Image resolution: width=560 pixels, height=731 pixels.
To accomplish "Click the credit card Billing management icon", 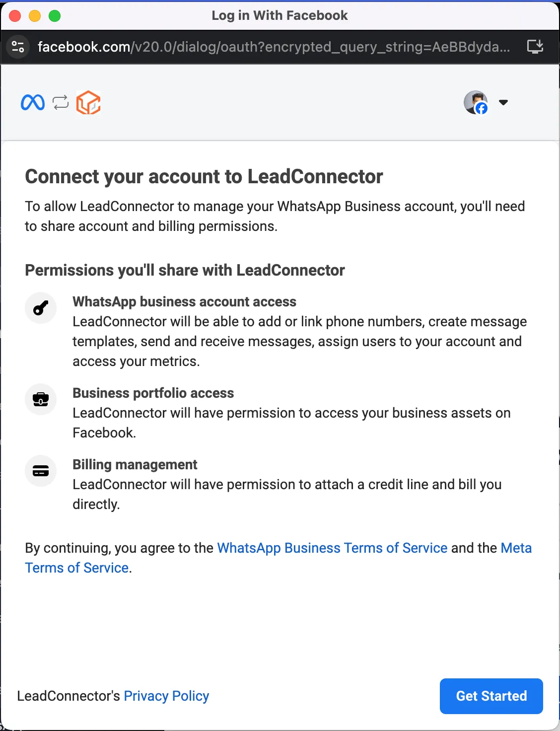I will pyautogui.click(x=41, y=471).
